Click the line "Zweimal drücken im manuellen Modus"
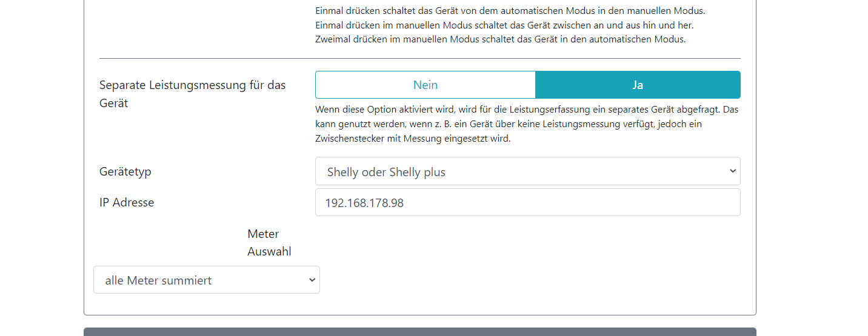This screenshot has height=336, width=868. [500, 39]
